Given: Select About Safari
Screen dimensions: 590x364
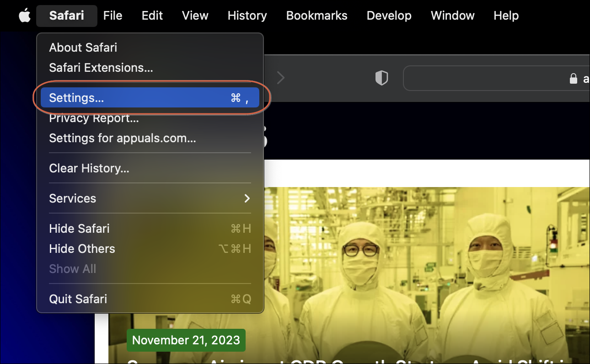Looking at the screenshot, I should coord(83,47).
